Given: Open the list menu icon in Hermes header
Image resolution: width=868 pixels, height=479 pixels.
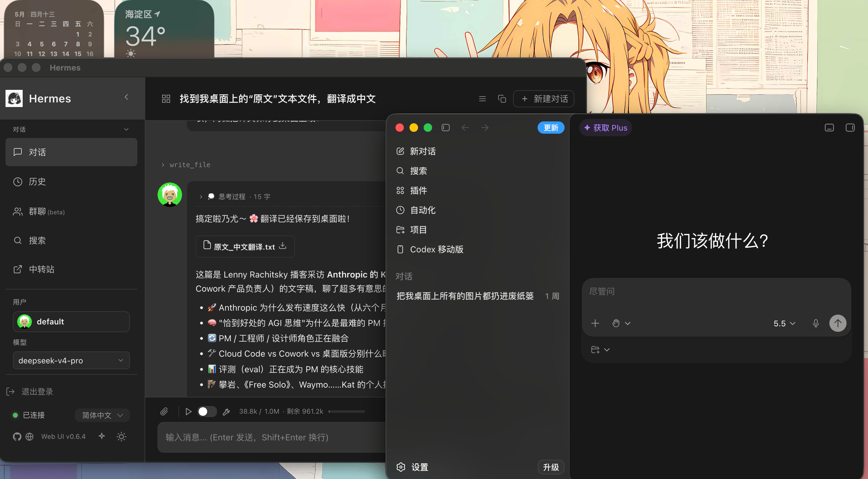Looking at the screenshot, I should pyautogui.click(x=482, y=99).
